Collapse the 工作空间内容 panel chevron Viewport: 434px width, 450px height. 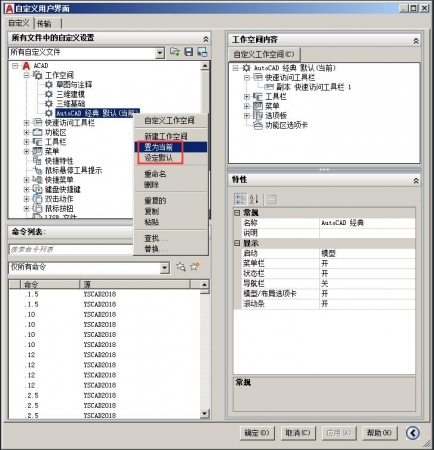(416, 41)
